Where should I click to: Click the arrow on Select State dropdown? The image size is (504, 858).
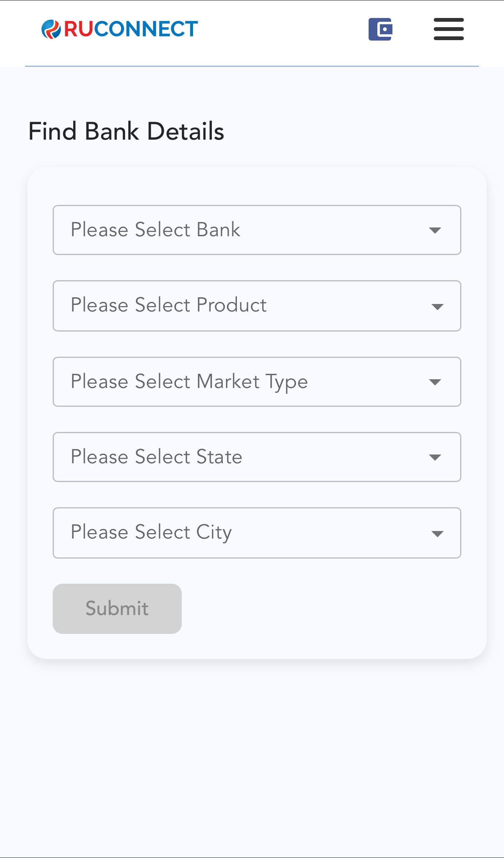click(435, 457)
